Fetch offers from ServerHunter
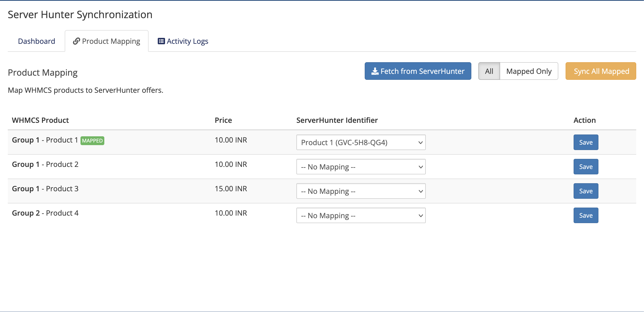The image size is (644, 312). coord(418,71)
